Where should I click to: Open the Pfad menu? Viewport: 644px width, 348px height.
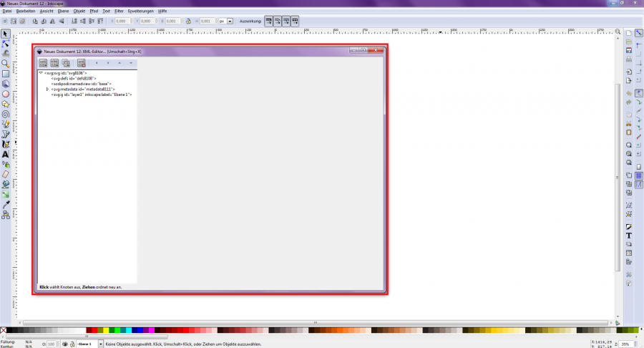pyautogui.click(x=94, y=11)
